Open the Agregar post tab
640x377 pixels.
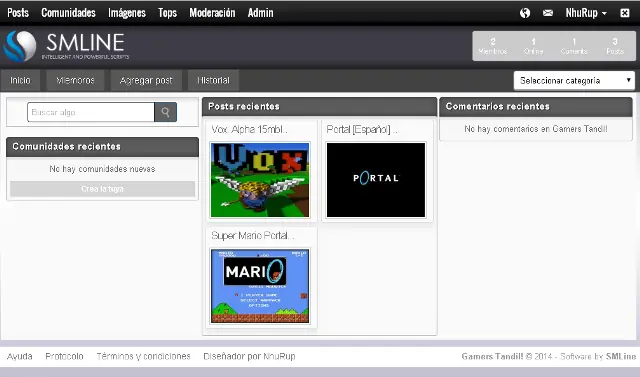click(146, 80)
